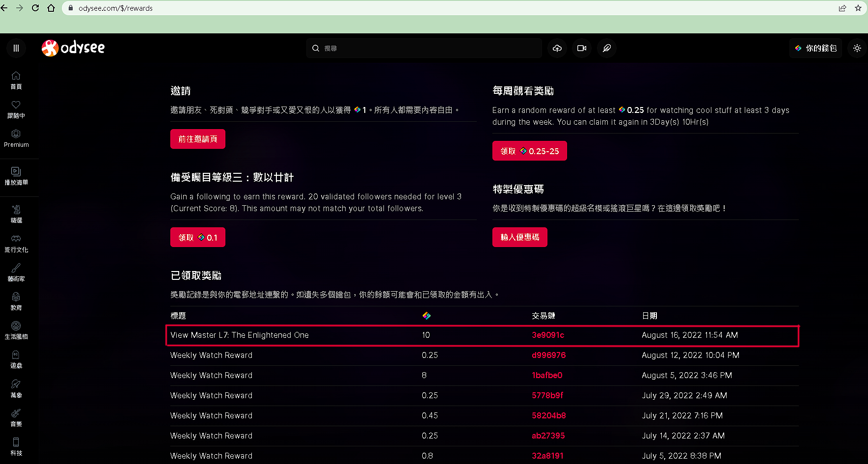The height and width of the screenshot is (464, 868).
Task: Click browser home icon
Action: (x=51, y=8)
